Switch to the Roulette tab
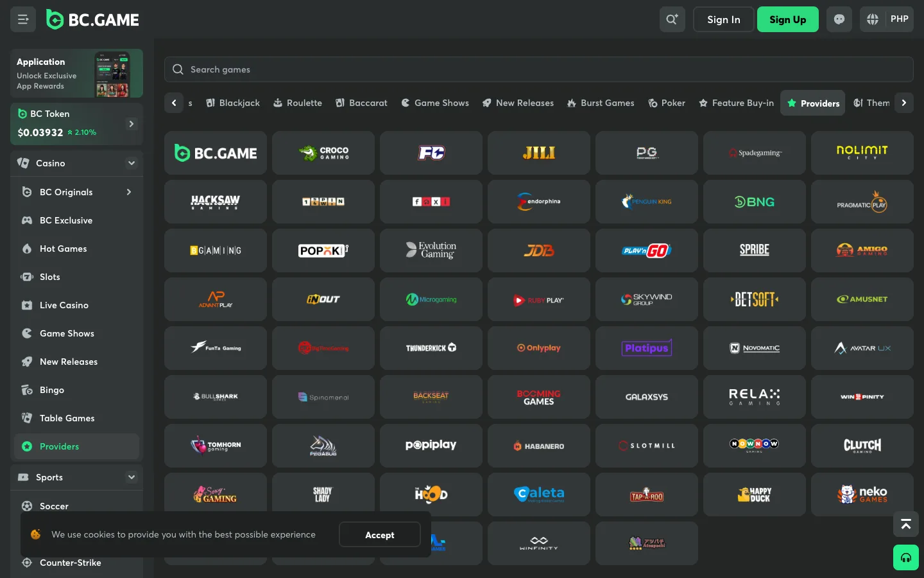Image resolution: width=924 pixels, height=578 pixels. (x=298, y=103)
